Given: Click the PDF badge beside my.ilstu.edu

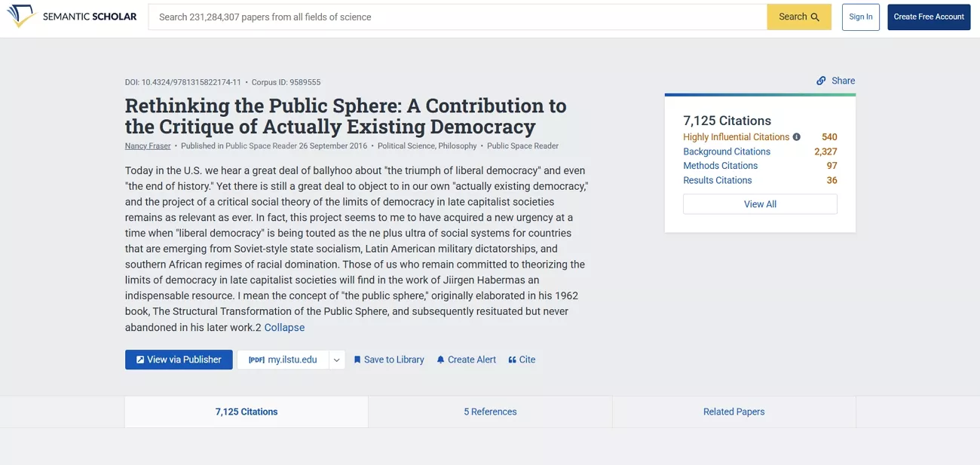Looking at the screenshot, I should pyautogui.click(x=256, y=359).
